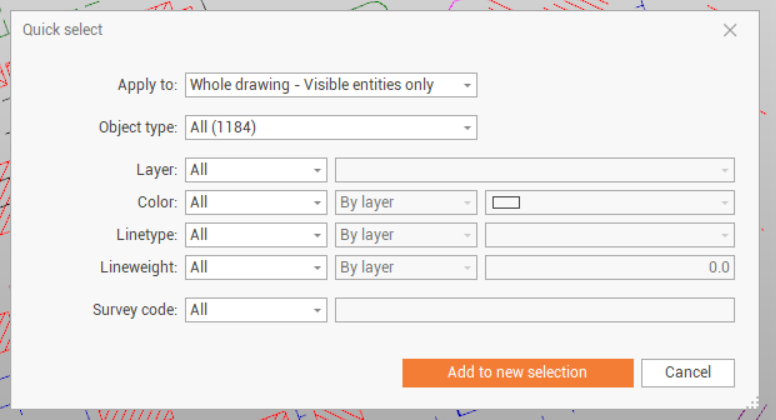Open the Color By layer dropdown

coord(406,202)
